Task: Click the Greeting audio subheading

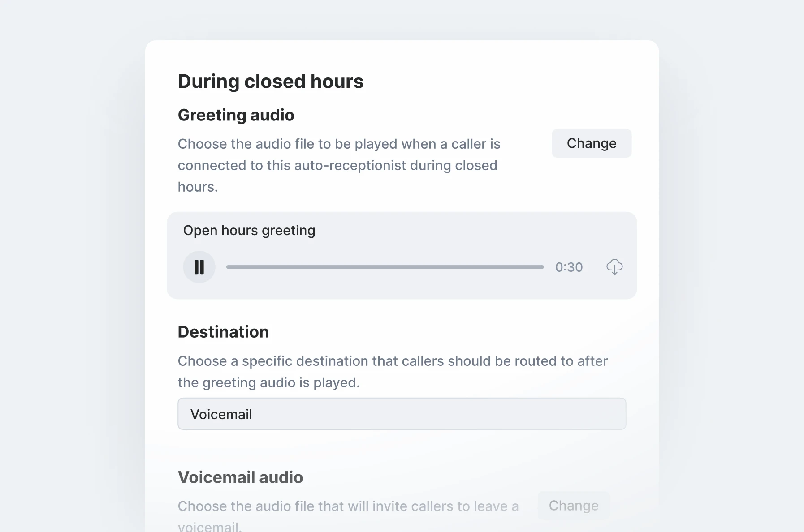Action: (236, 115)
